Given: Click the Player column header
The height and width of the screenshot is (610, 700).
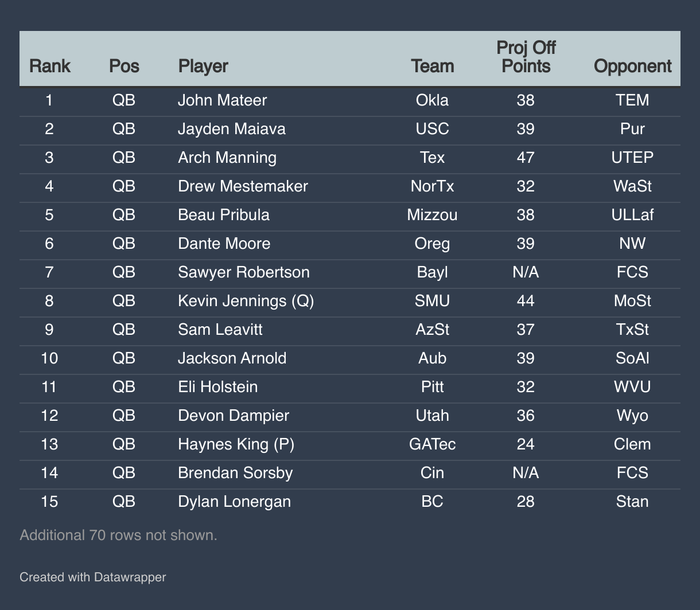Looking at the screenshot, I should pos(203,66).
